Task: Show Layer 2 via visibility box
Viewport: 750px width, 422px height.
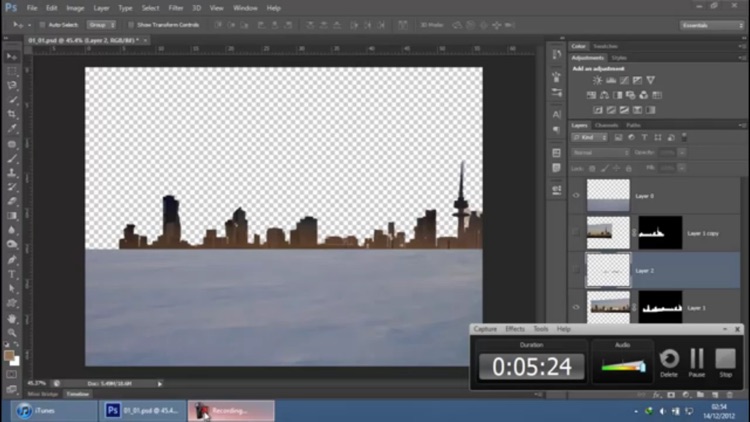Action: click(x=576, y=270)
